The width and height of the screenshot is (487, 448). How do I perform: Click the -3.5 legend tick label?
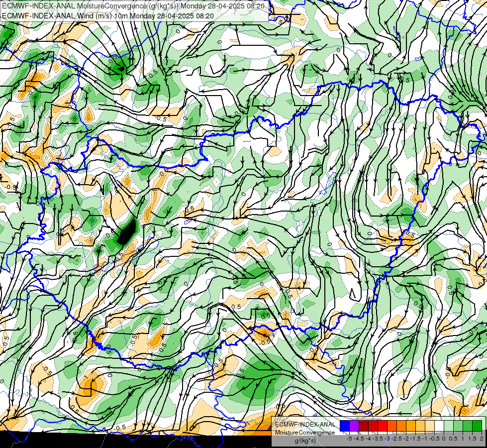pos(378,439)
